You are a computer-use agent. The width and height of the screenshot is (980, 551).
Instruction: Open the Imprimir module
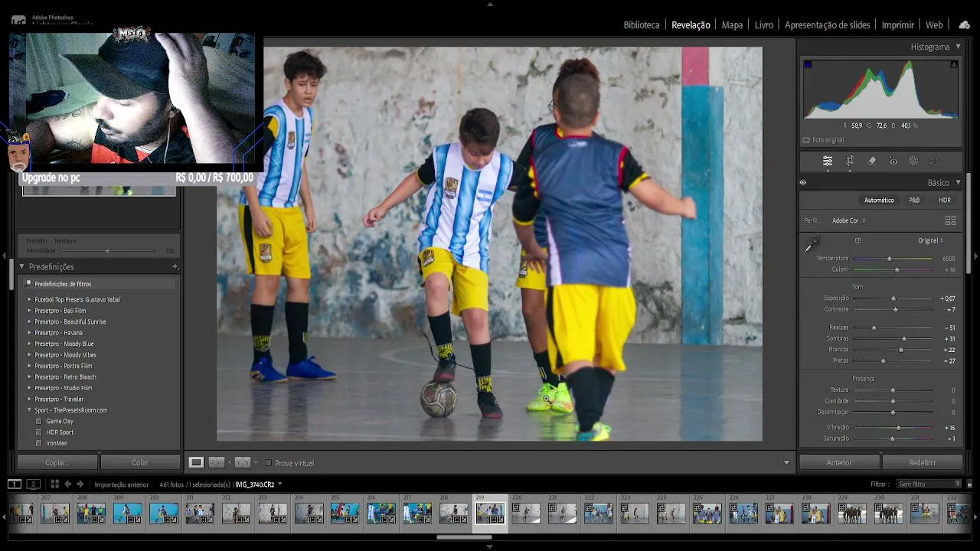pos(898,25)
